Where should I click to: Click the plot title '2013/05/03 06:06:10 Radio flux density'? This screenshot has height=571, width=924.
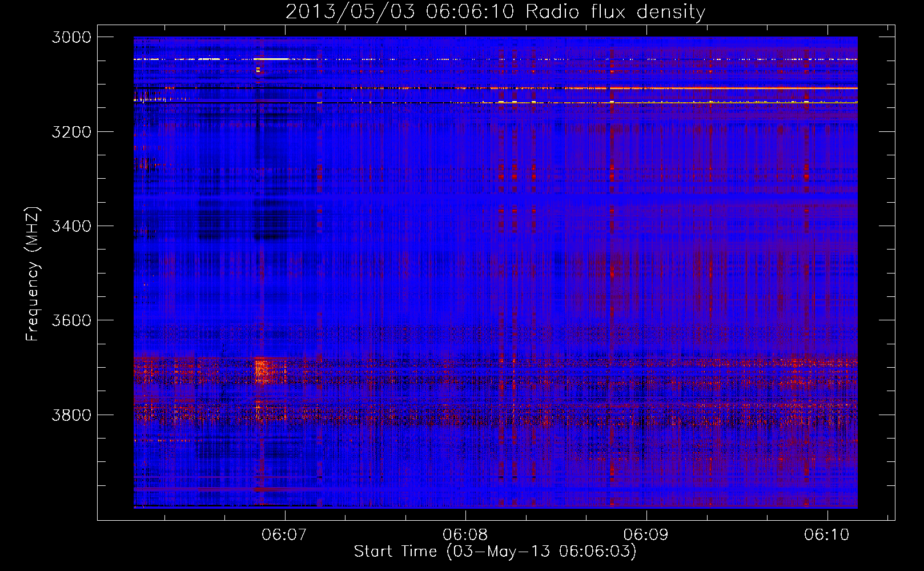click(495, 11)
